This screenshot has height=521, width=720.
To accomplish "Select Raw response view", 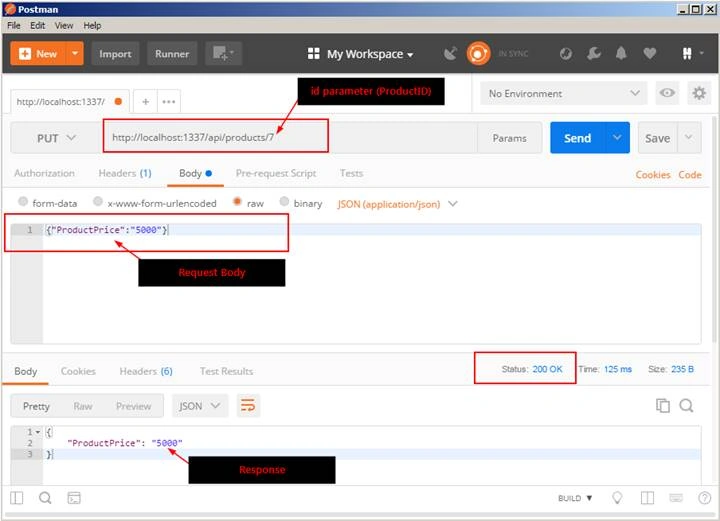I will tap(83, 406).
